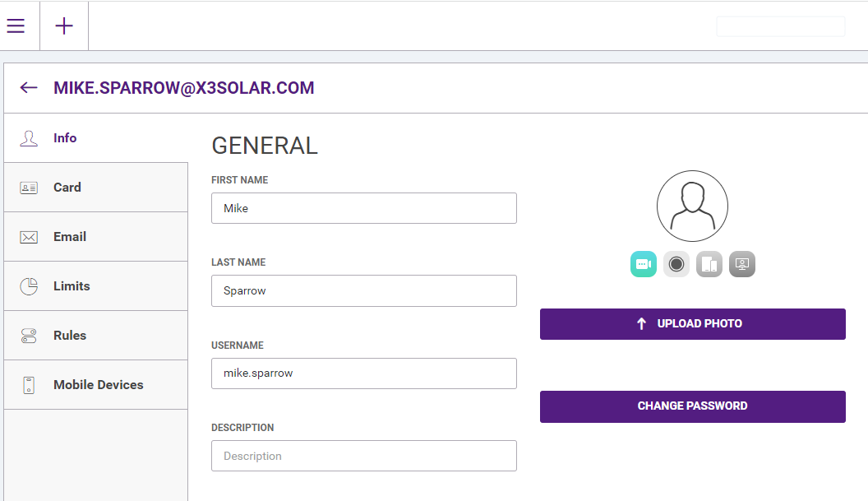This screenshot has height=501, width=868.
Task: Go back using the left arrow
Action: coord(29,88)
